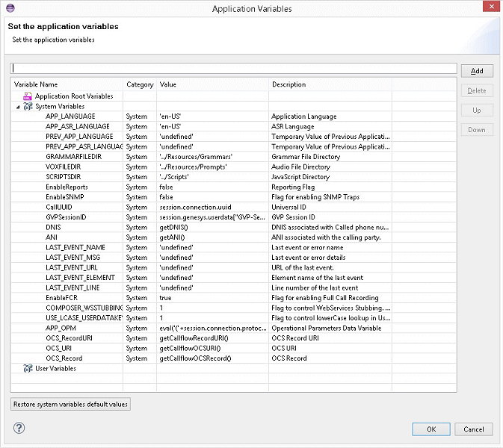Screen dimensions: 503x448
Task: Click the session.connection.uuid value
Action: 195,208
